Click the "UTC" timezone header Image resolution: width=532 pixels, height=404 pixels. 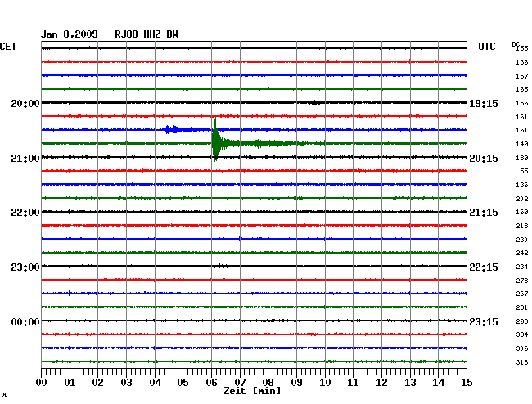click(x=486, y=47)
